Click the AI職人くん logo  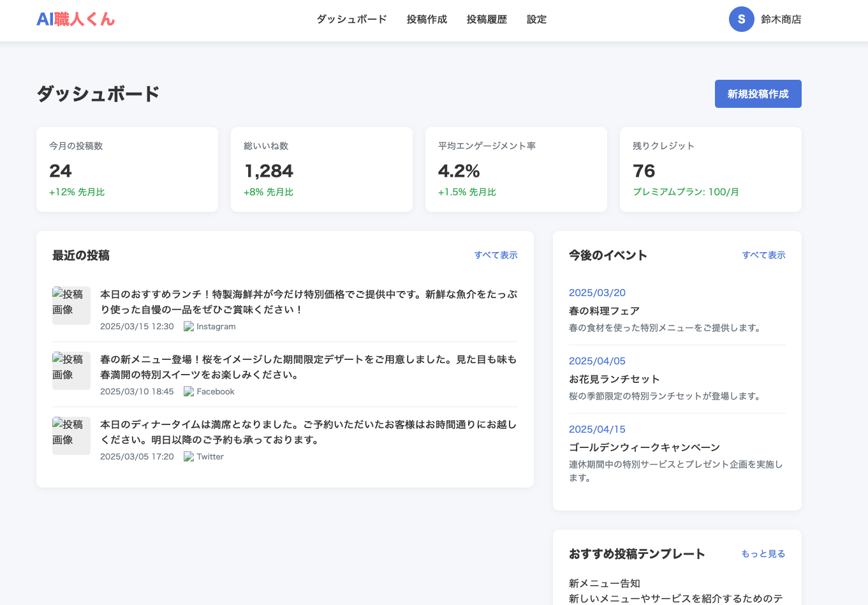click(x=75, y=19)
